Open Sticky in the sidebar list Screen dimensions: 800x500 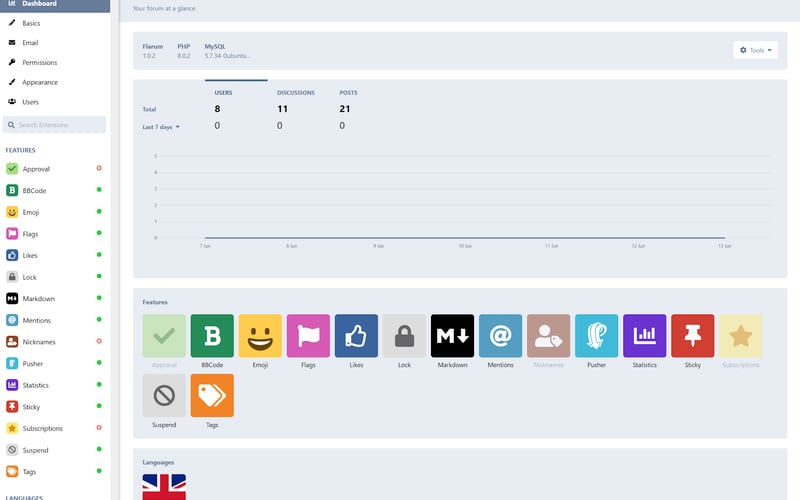pos(55,407)
